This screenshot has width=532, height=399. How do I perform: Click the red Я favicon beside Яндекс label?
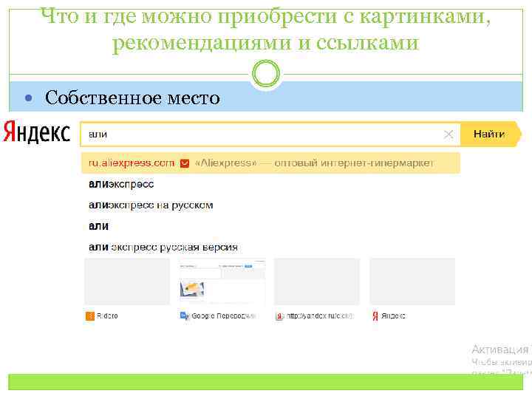click(375, 316)
